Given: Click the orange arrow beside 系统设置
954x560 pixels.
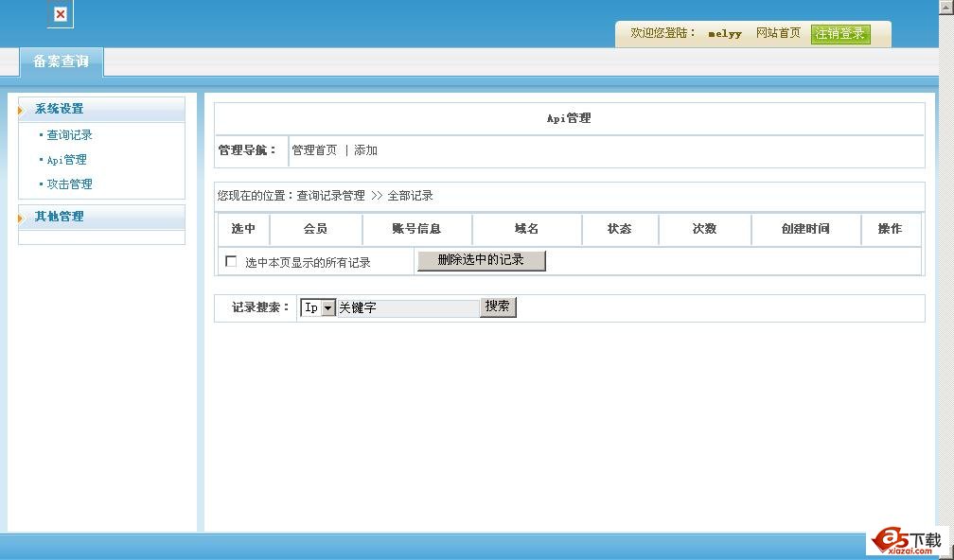Looking at the screenshot, I should 21,111.
